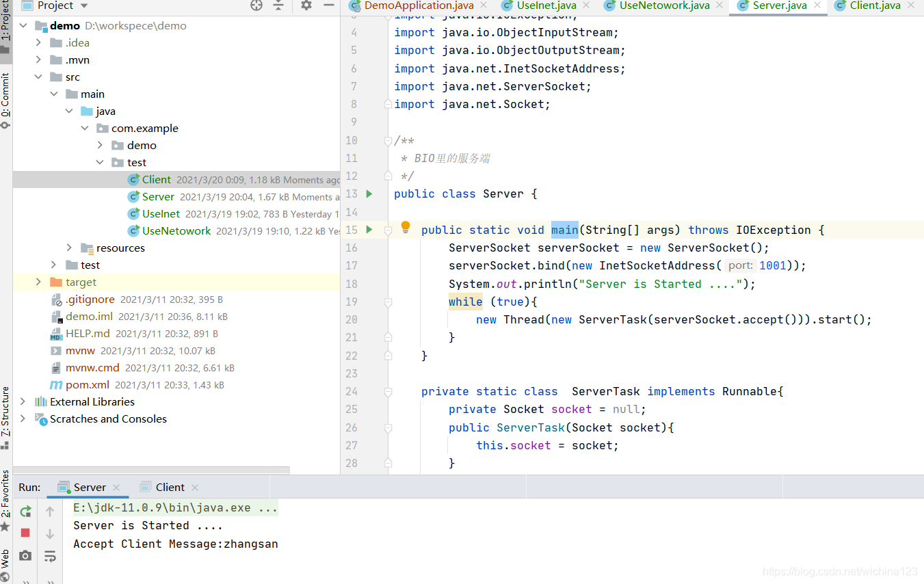Click the yellow lightbulb intention icon

click(x=406, y=226)
